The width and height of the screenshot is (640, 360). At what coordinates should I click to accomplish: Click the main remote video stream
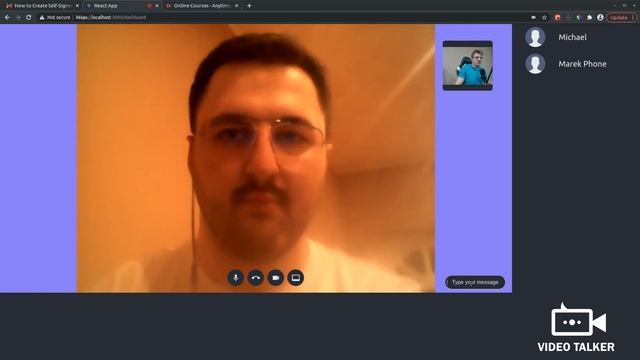point(256,158)
